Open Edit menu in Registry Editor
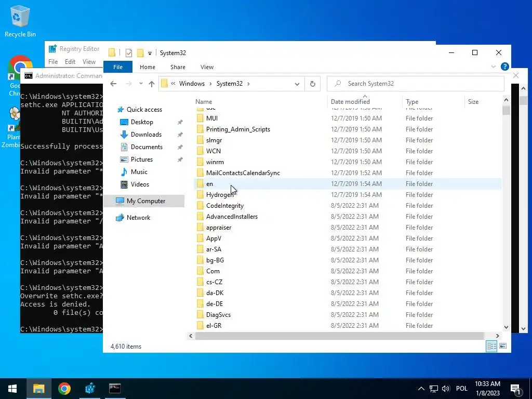532x399 pixels. pyautogui.click(x=70, y=62)
